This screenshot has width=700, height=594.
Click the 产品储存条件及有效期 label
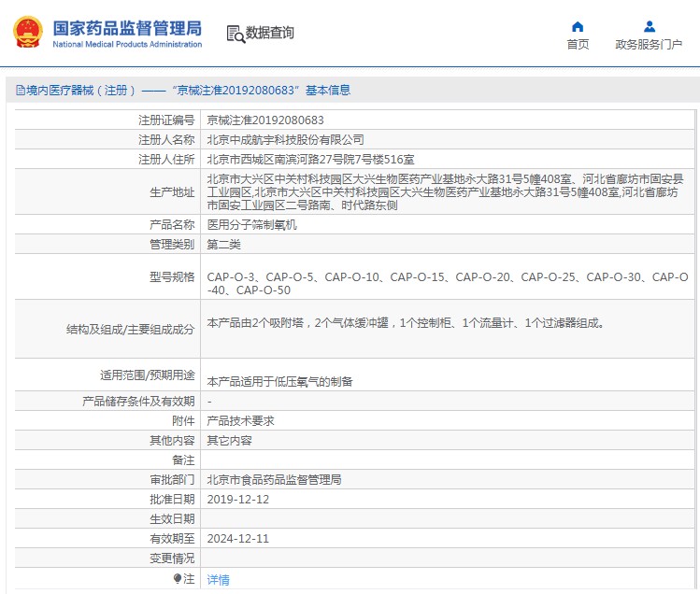pos(138,402)
